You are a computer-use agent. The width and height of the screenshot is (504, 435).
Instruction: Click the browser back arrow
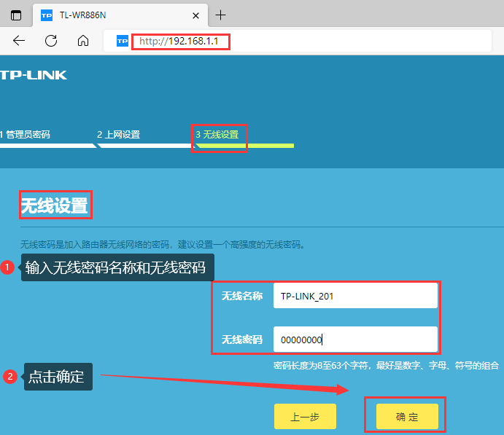pos(19,41)
